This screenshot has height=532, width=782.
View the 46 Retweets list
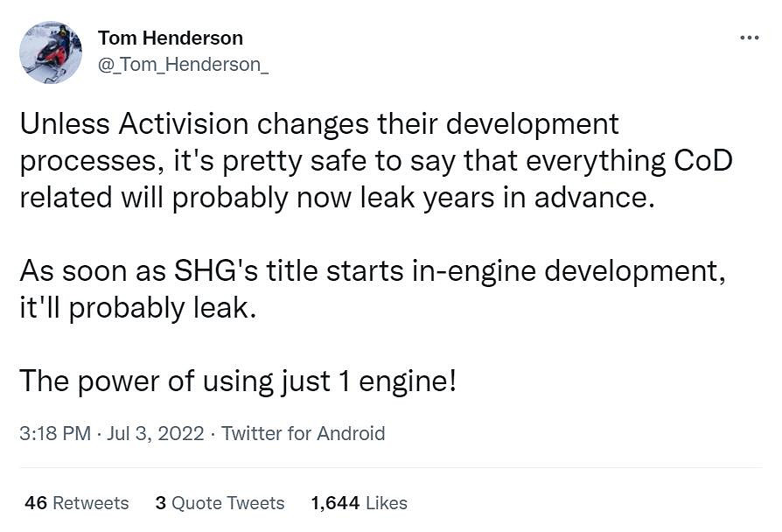point(77,503)
